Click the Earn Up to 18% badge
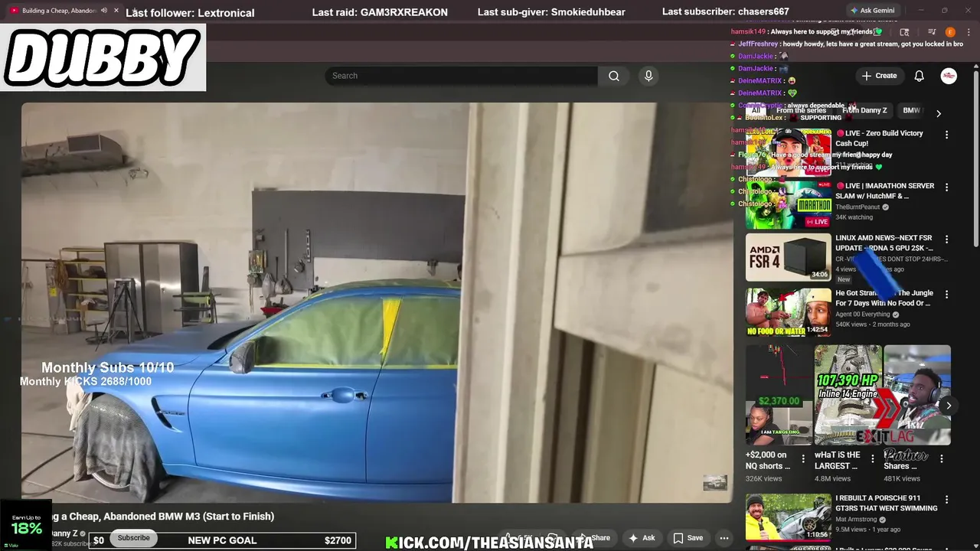Viewport: 980px width, 551px height. (26, 525)
